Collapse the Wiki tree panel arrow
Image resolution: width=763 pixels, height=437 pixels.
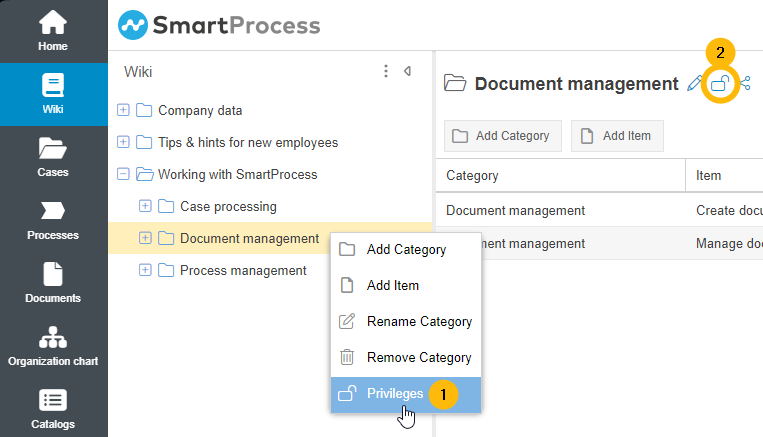click(x=407, y=71)
